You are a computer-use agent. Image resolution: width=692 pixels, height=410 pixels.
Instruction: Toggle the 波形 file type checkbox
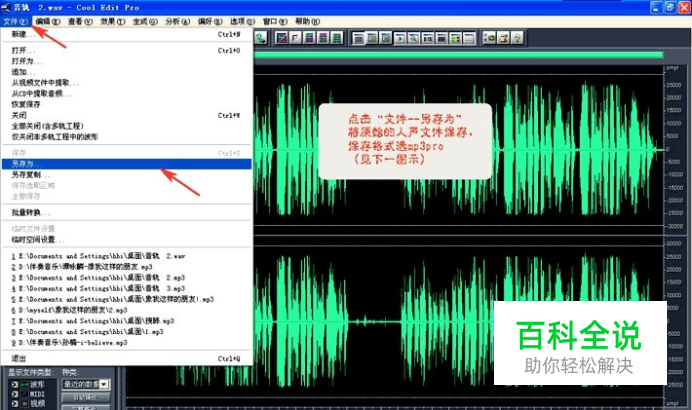(15, 385)
